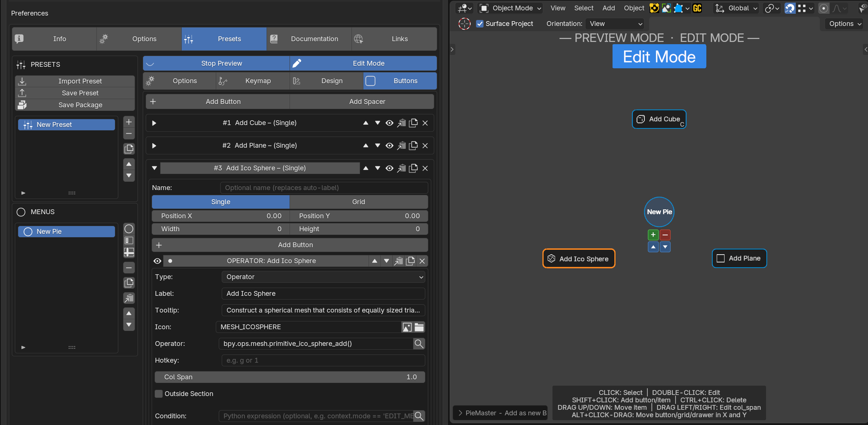
Task: Open the Object Mode dropdown
Action: (x=510, y=8)
